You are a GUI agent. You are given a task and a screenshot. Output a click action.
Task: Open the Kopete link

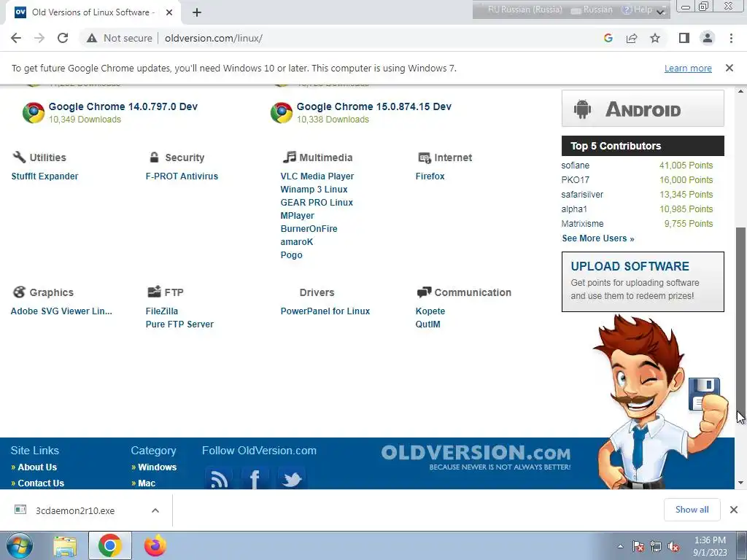coord(430,311)
